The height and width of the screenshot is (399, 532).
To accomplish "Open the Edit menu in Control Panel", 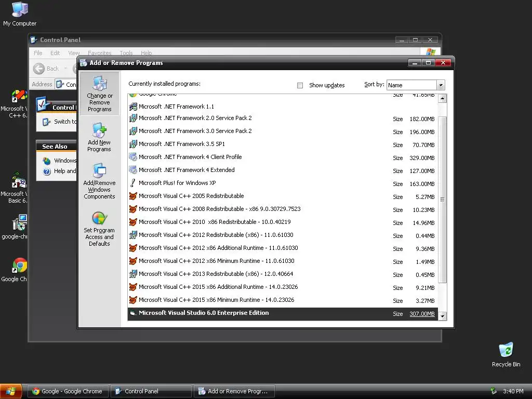I will pos(55,53).
